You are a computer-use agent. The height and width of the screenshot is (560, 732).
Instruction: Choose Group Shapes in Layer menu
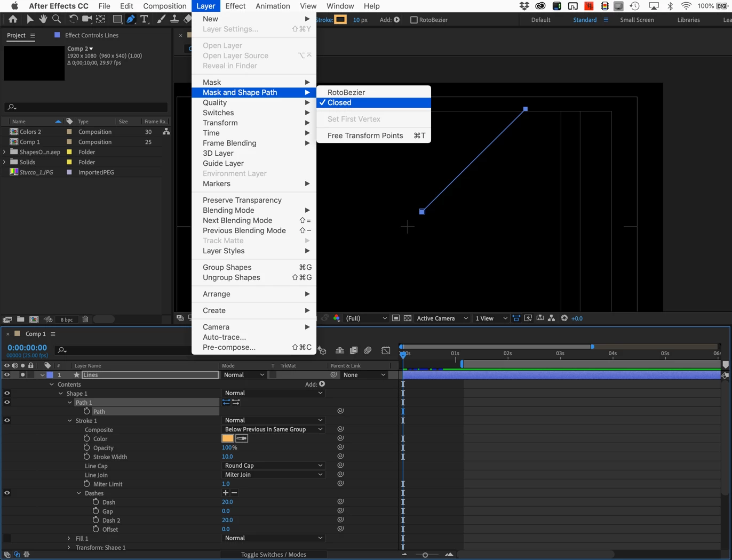click(254, 267)
